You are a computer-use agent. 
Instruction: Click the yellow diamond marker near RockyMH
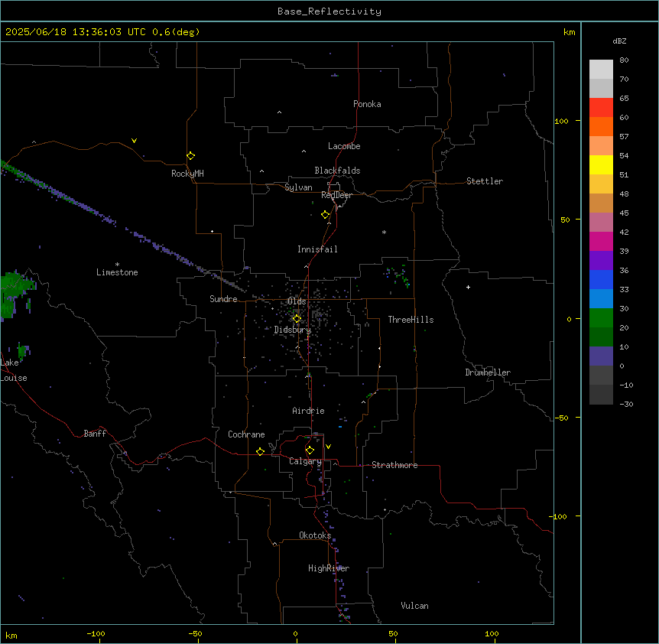click(x=190, y=156)
